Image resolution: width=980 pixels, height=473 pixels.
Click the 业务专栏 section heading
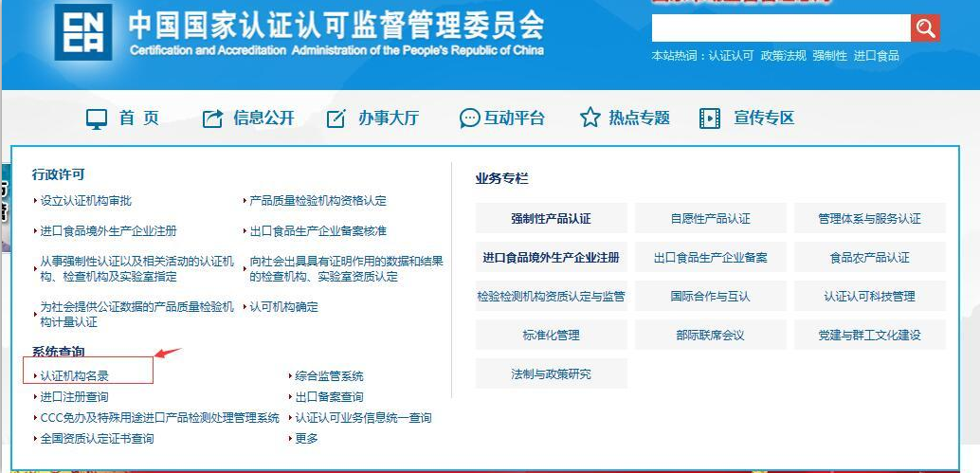tap(502, 179)
